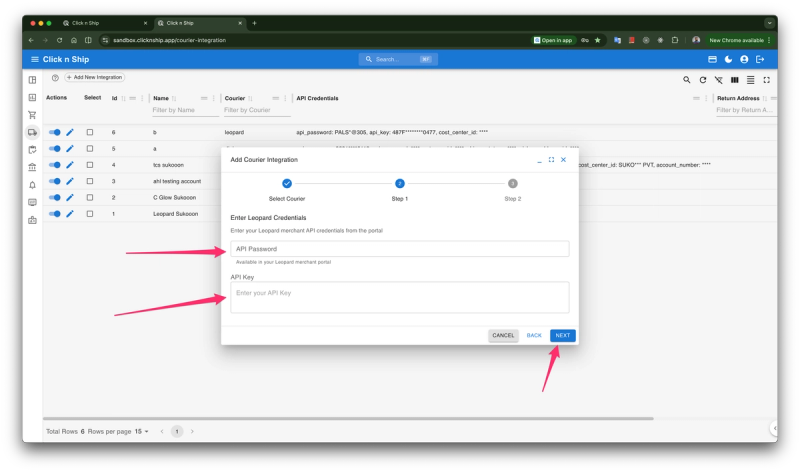Viewport: 800px width, 472px height.
Task: Click the horizontal table scrollbar
Action: coord(348,418)
